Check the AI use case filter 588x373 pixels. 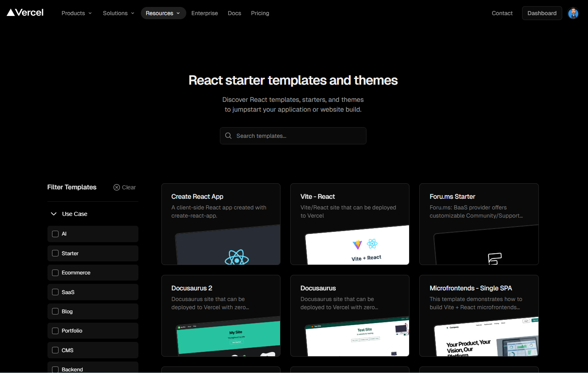55,234
